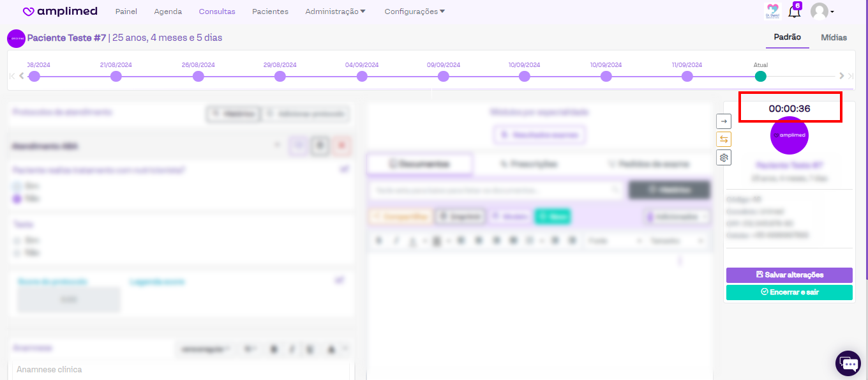This screenshot has height=380, width=868.
Task: Click the previous timeline arrow
Action: (x=22, y=76)
